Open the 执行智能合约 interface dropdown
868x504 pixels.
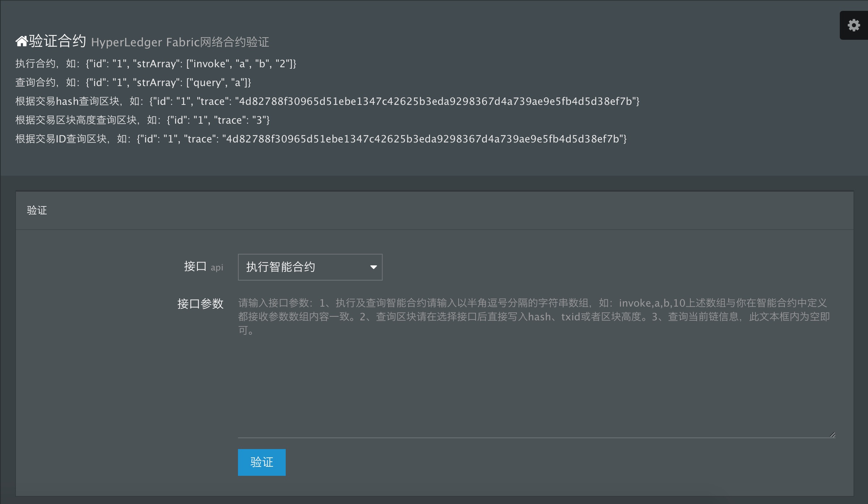pos(310,267)
